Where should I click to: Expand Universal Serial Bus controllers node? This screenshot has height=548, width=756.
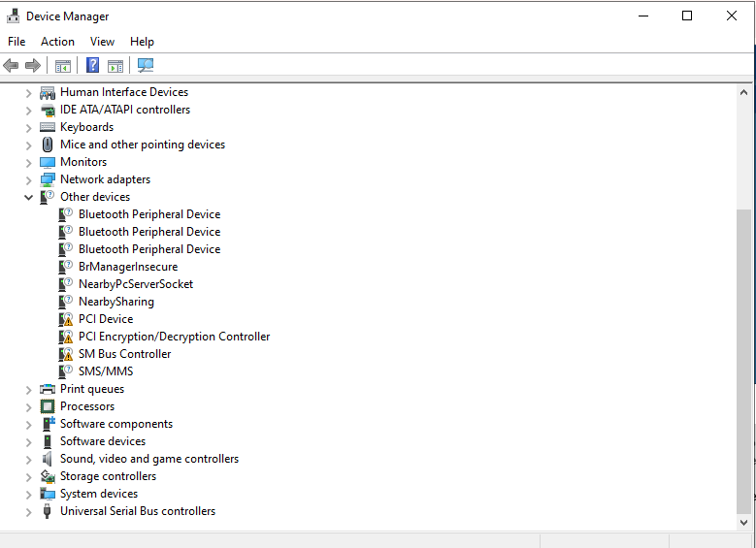coord(28,512)
